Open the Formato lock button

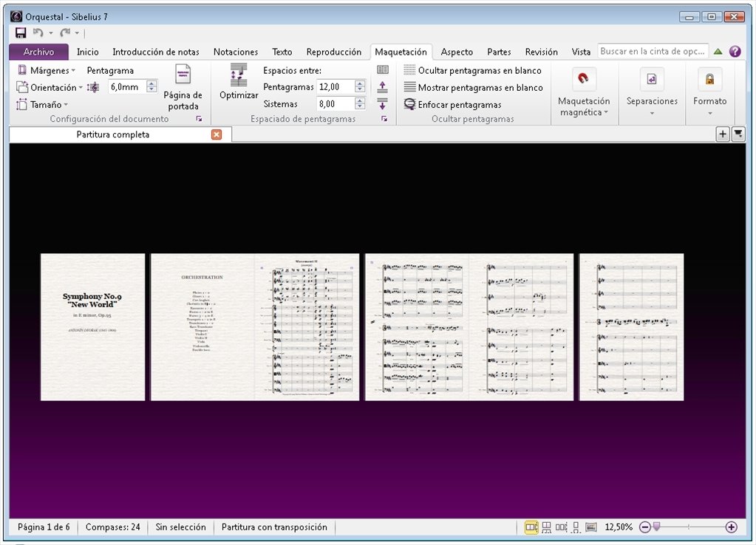point(709,79)
